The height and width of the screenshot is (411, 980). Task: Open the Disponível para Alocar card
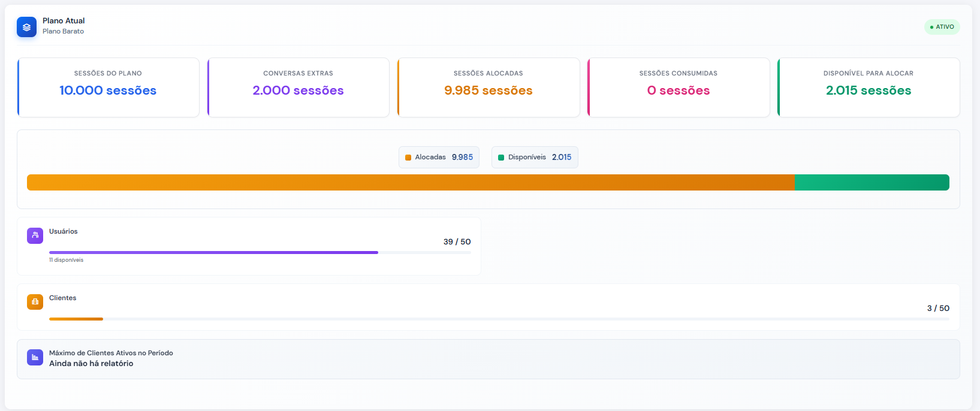tap(869, 87)
